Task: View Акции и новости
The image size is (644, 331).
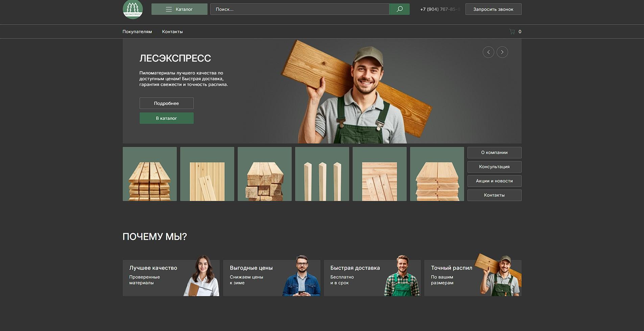Action: [x=494, y=181]
